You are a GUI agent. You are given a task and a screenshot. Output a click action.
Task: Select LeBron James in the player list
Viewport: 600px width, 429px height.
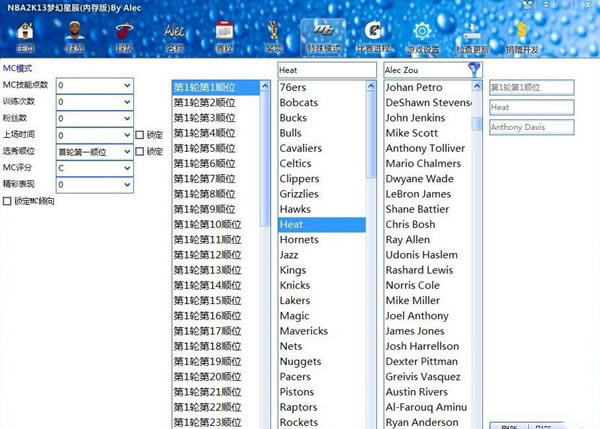[418, 194]
